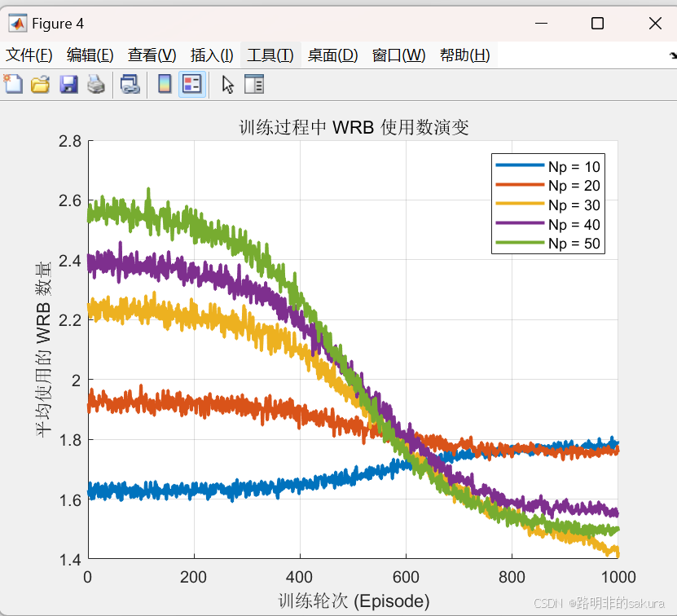Open the 编辑(E) menu
677x616 pixels.
coord(90,55)
